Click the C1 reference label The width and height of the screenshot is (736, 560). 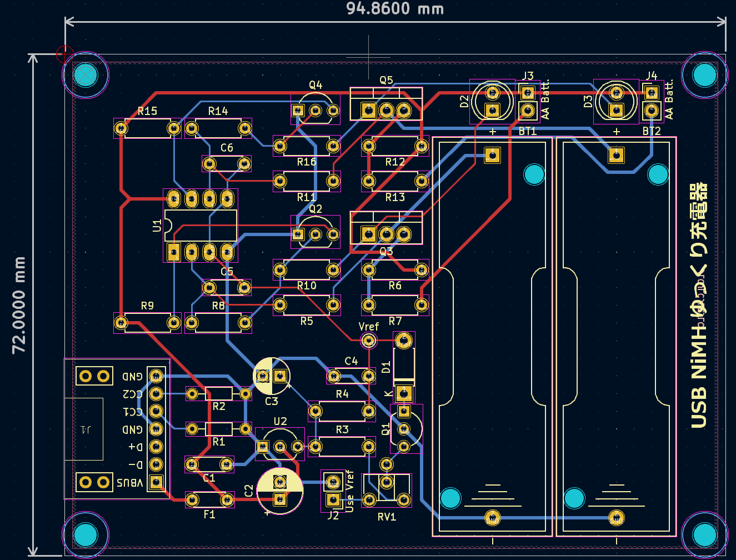pyautogui.click(x=209, y=478)
